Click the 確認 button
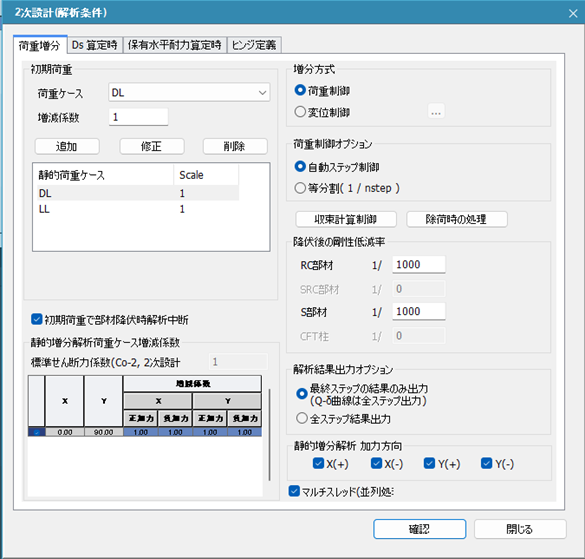The width and height of the screenshot is (585, 559). 419,529
